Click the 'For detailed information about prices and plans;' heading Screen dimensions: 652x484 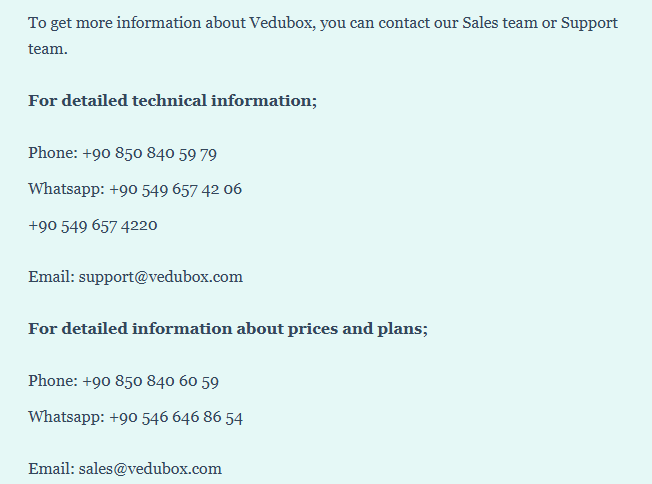point(228,329)
